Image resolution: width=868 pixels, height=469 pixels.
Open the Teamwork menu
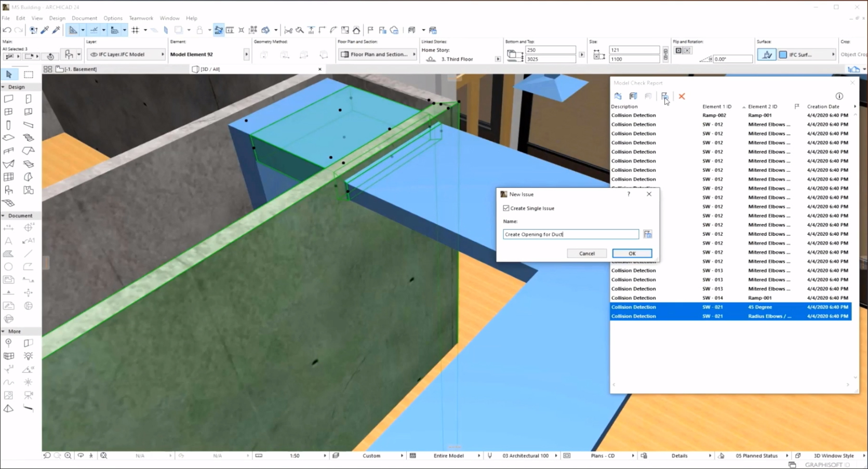click(141, 18)
